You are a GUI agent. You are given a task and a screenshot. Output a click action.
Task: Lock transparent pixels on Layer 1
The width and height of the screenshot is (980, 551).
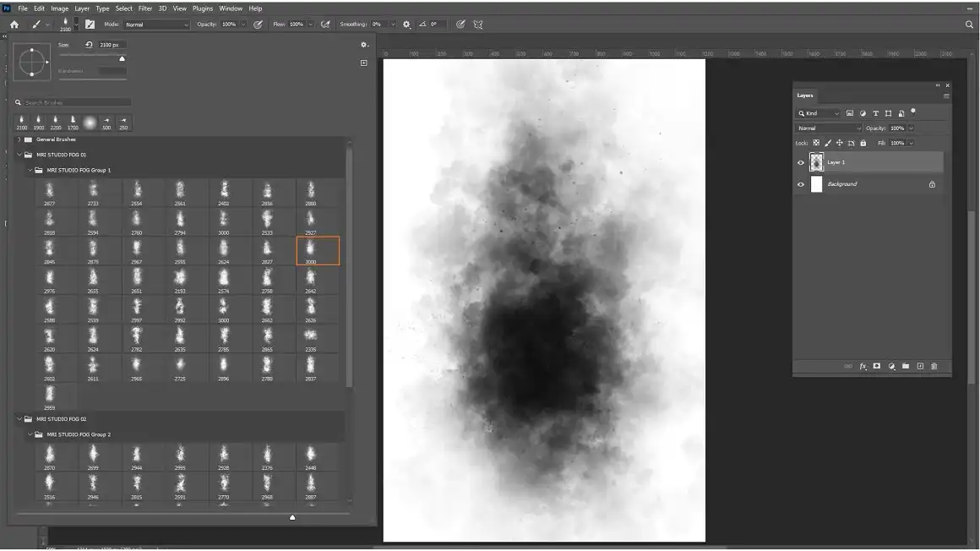[x=816, y=143]
